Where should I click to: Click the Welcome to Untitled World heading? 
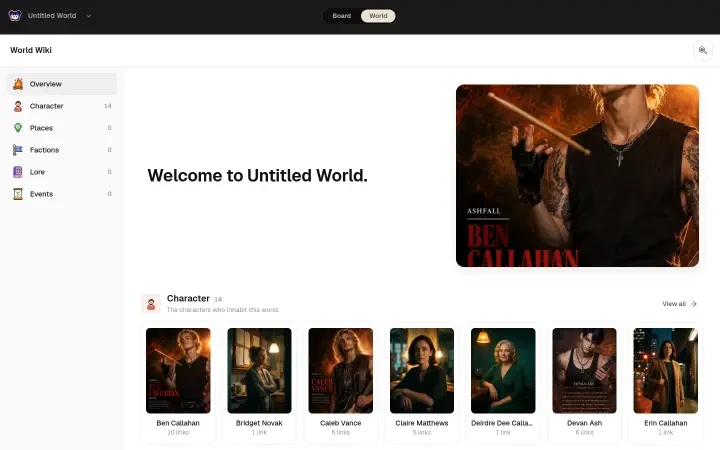coord(257,175)
